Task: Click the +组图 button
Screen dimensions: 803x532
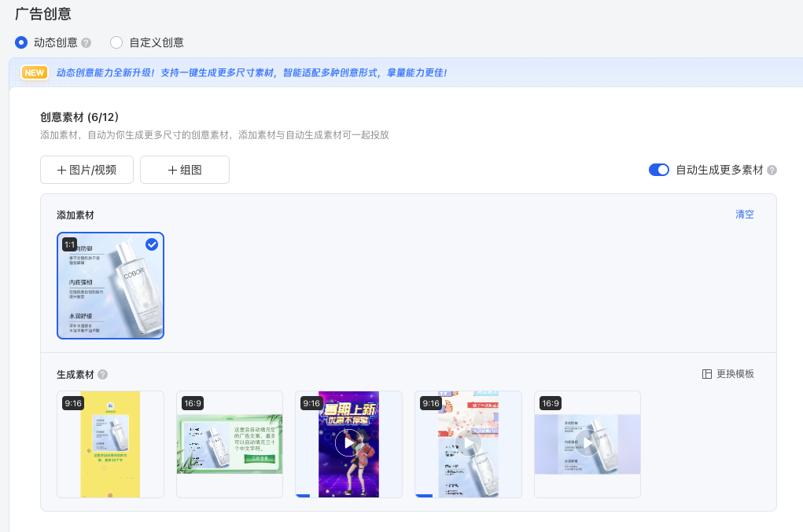Action: (x=185, y=170)
